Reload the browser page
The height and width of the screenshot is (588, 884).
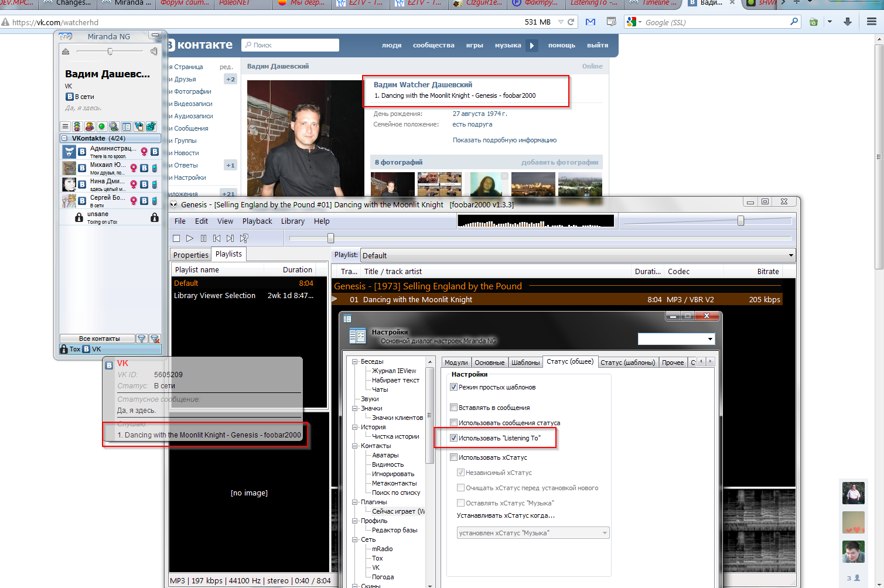pos(571,22)
